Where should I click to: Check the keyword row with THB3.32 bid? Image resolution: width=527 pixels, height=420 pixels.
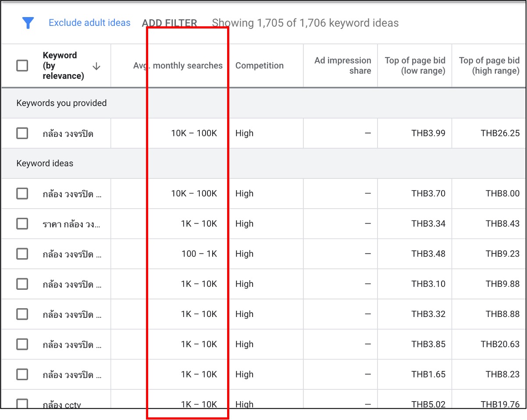(22, 314)
